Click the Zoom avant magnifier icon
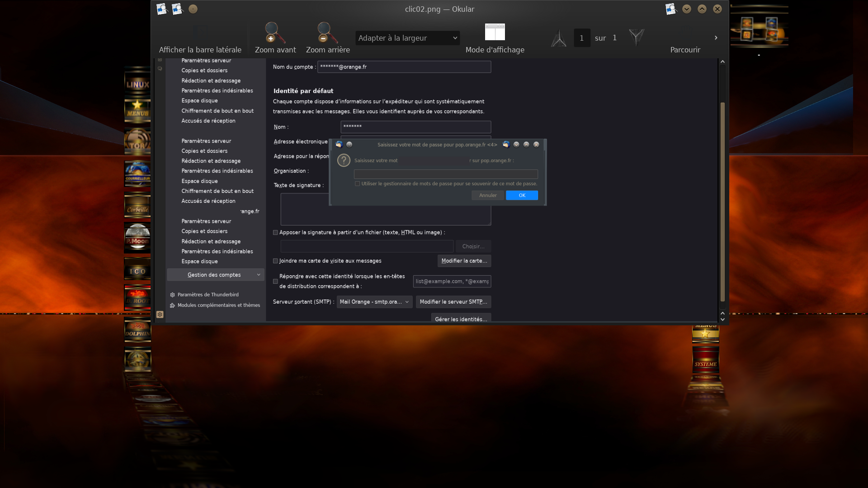Image resolution: width=868 pixels, height=488 pixels. 275,33
